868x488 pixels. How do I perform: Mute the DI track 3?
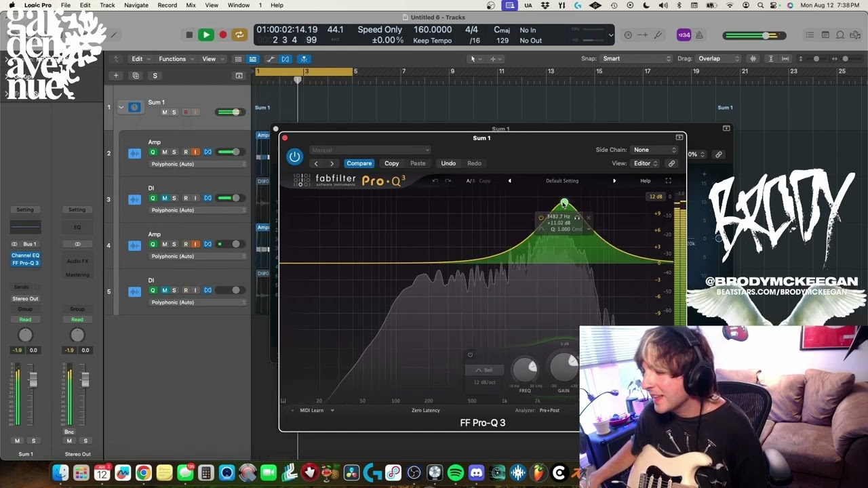coord(164,199)
